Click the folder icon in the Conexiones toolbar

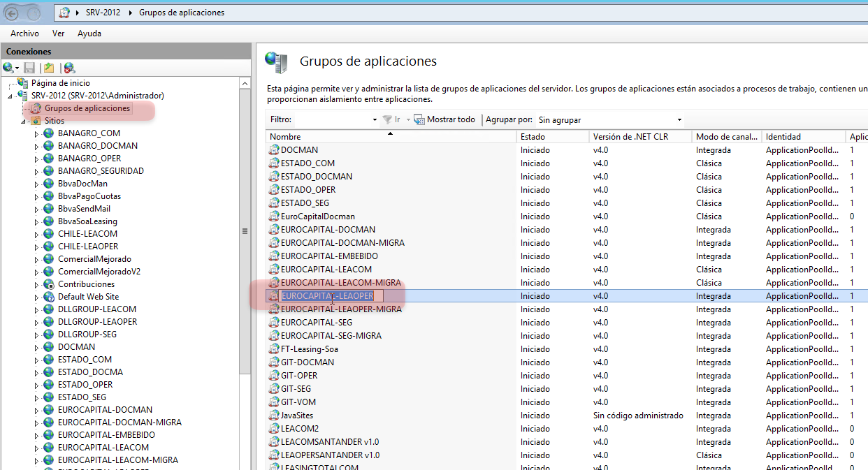49,68
